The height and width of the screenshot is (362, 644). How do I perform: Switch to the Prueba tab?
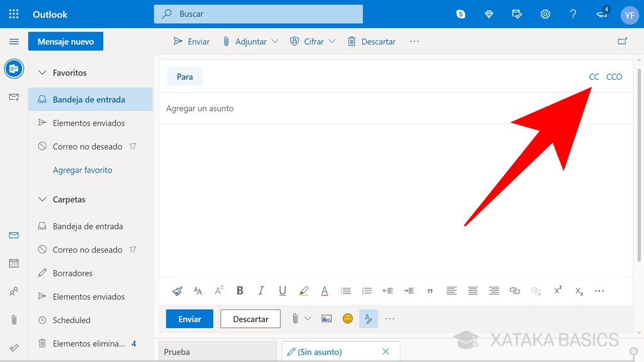218,352
